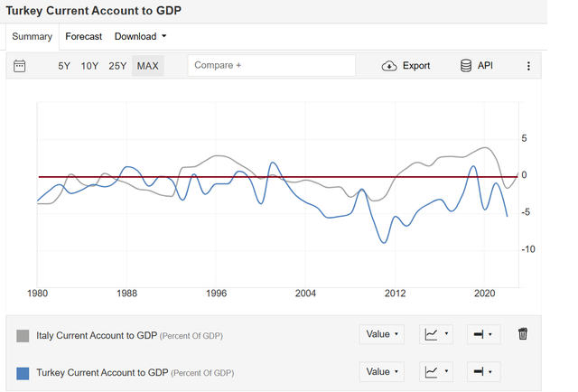This screenshot has height=392, width=578.
Task: Expand the Download menu
Action: (x=141, y=36)
